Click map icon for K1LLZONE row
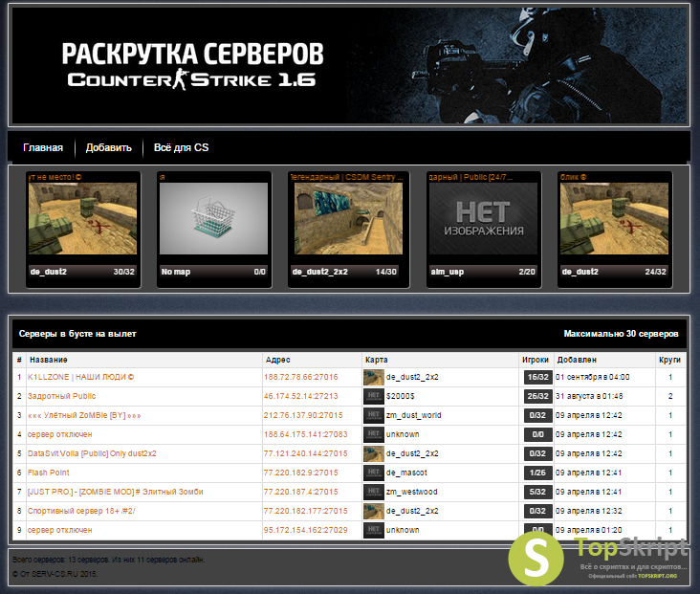 click(374, 378)
